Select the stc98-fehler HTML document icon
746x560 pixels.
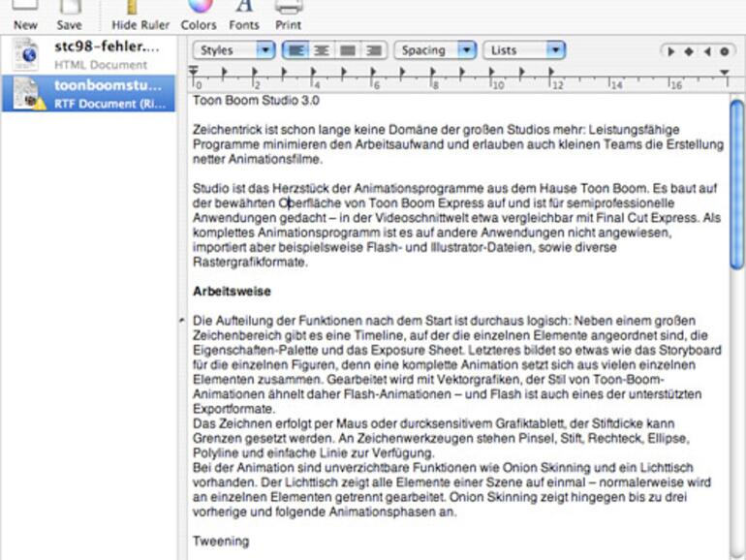[x=26, y=54]
